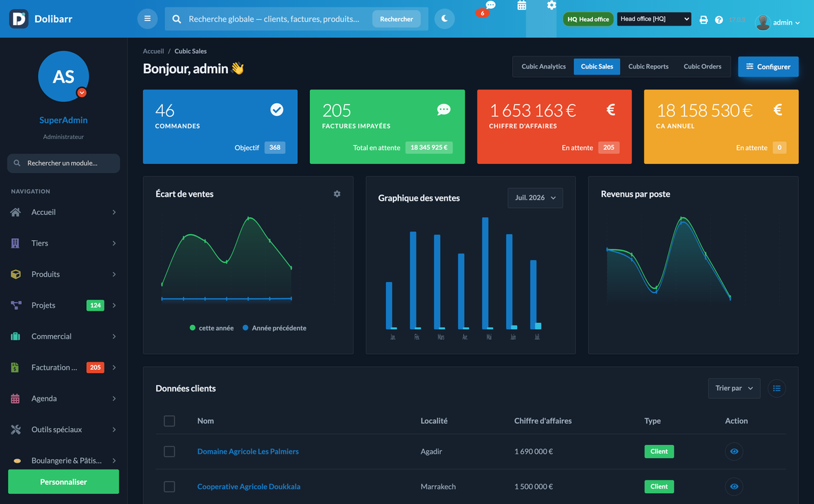Open Domaine Agricole Les Palmiers link
814x504 pixels.
[x=248, y=452]
